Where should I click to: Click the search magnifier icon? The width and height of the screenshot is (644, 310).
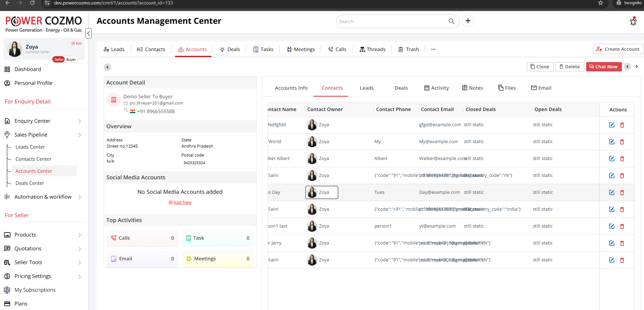pyautogui.click(x=451, y=21)
